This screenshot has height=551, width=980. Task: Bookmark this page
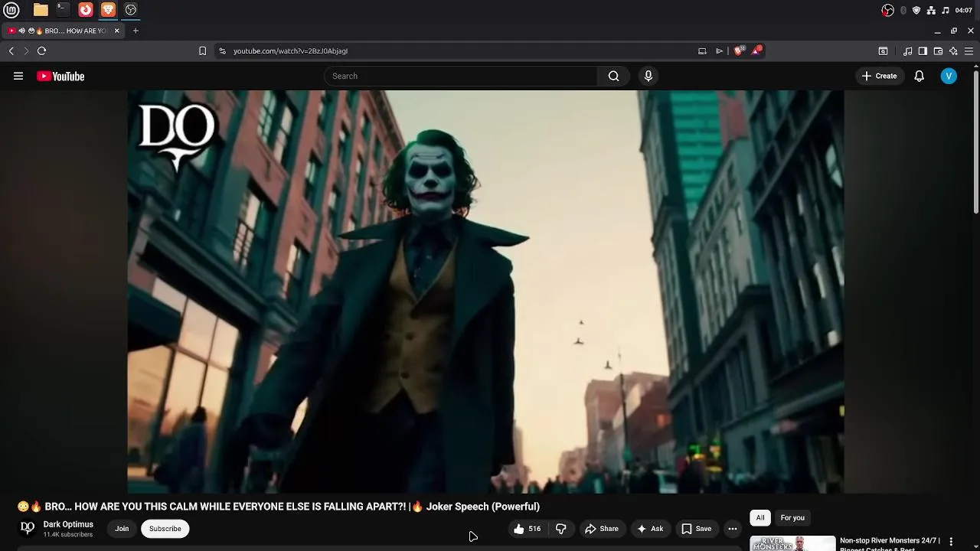pyautogui.click(x=202, y=51)
